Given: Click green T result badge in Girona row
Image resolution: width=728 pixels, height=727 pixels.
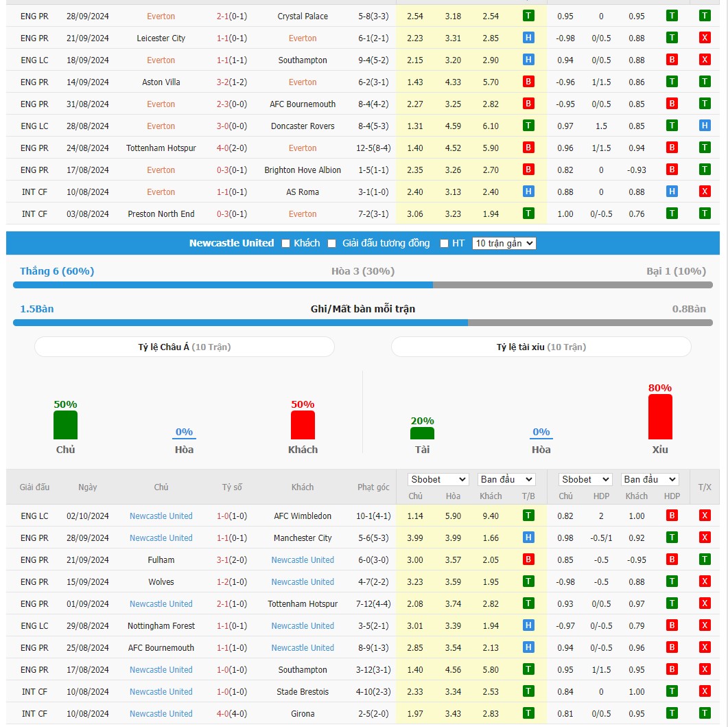Looking at the screenshot, I should pos(528,713).
